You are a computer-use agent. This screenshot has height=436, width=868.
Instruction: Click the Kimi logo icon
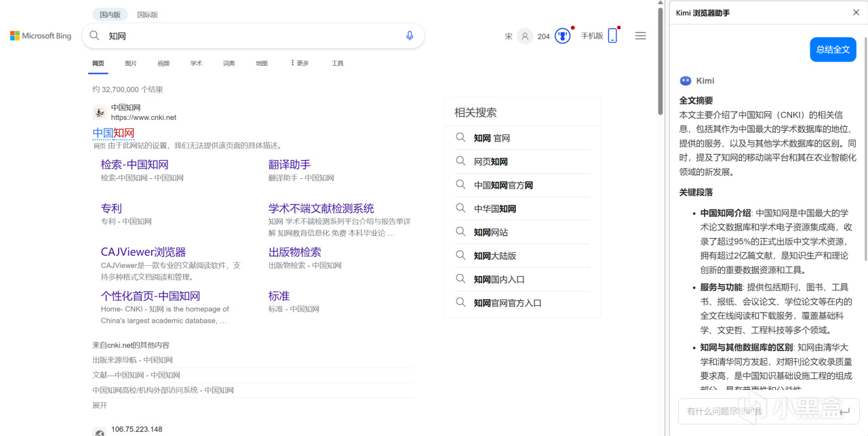pyautogui.click(x=686, y=81)
